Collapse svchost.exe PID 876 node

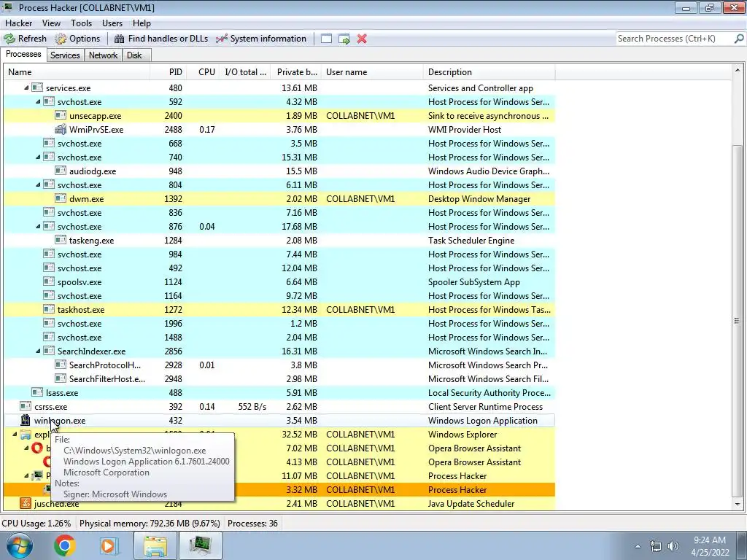[38, 227]
